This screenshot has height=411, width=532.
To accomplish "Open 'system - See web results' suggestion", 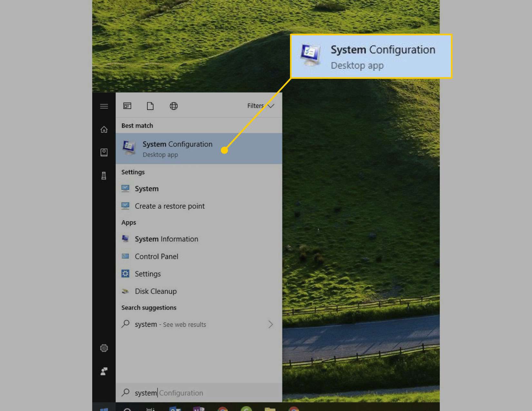I will [x=199, y=324].
